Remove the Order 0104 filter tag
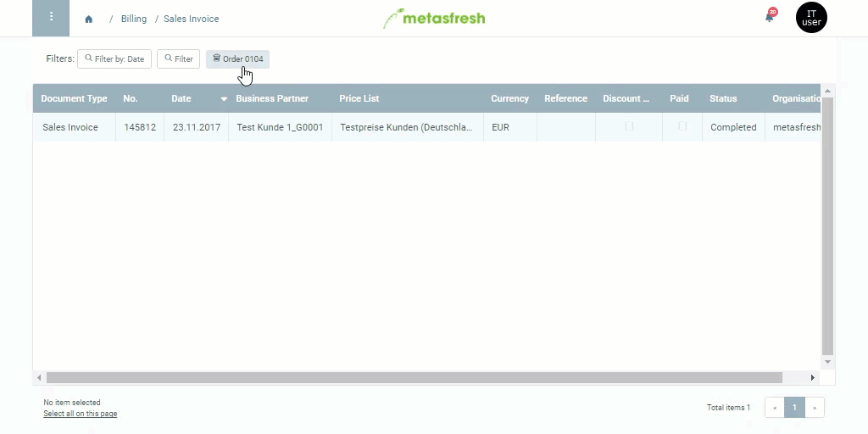The image size is (868, 434). coord(237,58)
